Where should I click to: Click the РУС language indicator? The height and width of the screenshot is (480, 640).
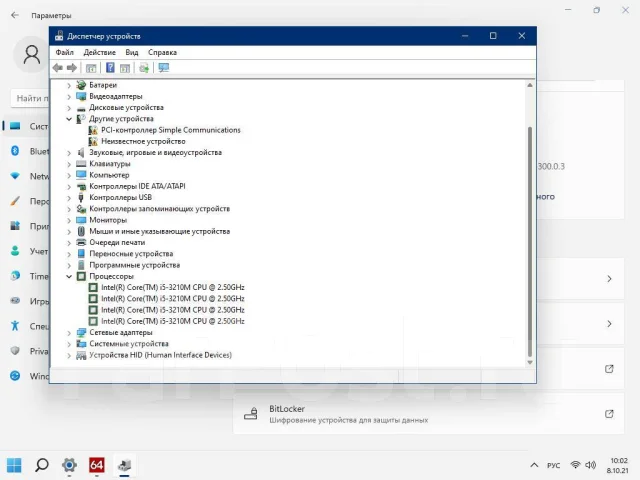tap(553, 465)
